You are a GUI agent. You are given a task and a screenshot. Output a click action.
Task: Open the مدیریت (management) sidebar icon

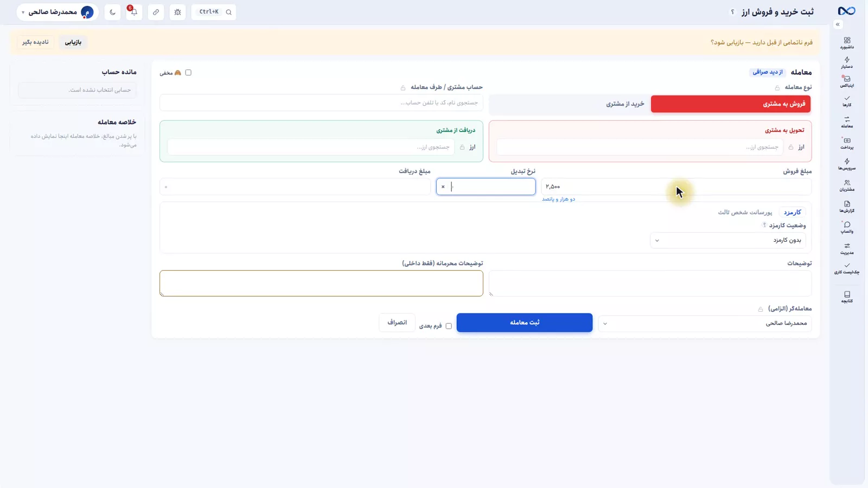(847, 249)
